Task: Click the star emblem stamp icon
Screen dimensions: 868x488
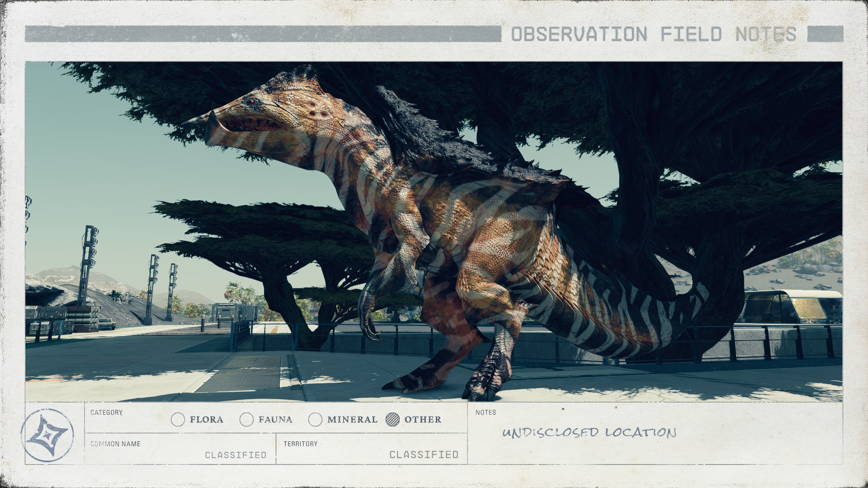Action: point(47,435)
